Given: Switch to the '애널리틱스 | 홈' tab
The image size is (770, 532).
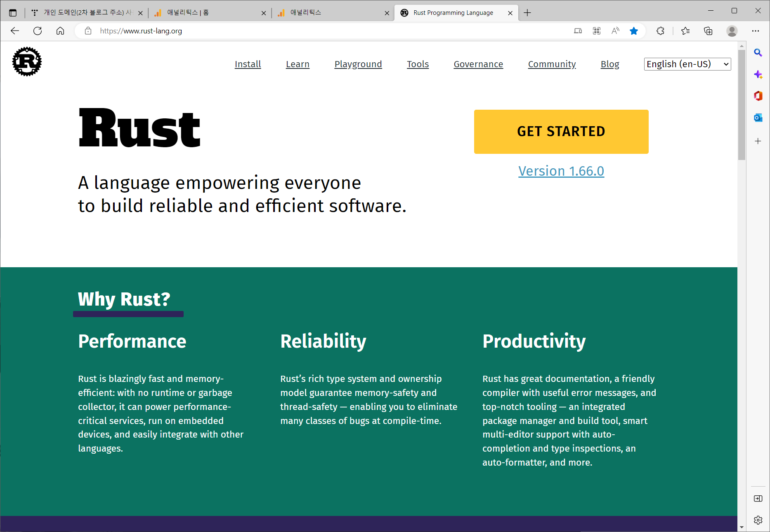Looking at the screenshot, I should [209, 13].
